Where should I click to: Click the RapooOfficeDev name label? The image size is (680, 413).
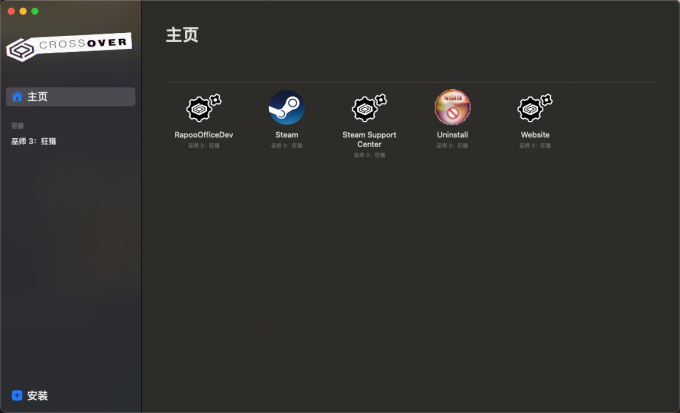[x=204, y=135]
